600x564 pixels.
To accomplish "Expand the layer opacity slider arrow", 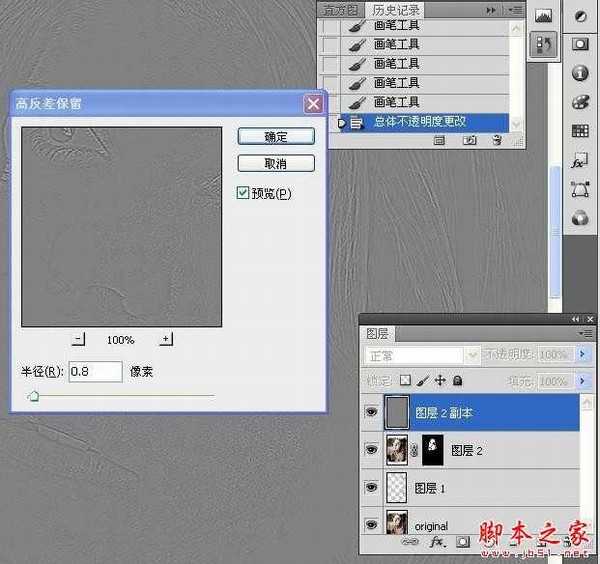I will (x=582, y=355).
